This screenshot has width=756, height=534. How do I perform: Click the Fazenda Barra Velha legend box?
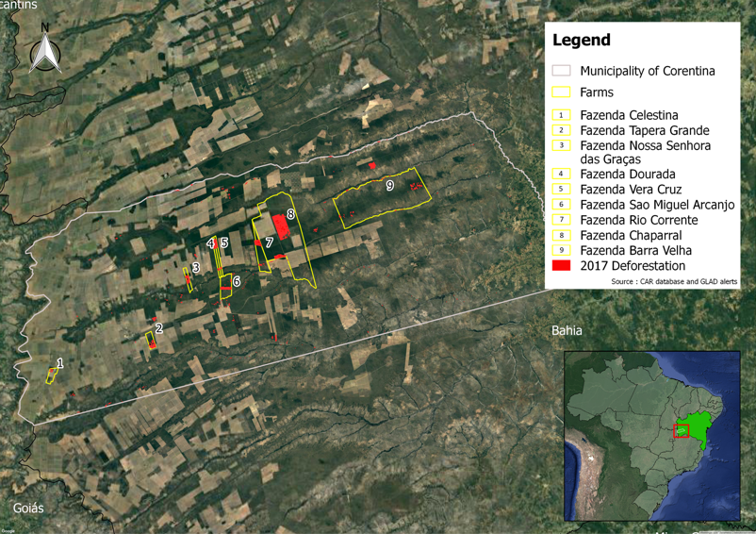561,251
